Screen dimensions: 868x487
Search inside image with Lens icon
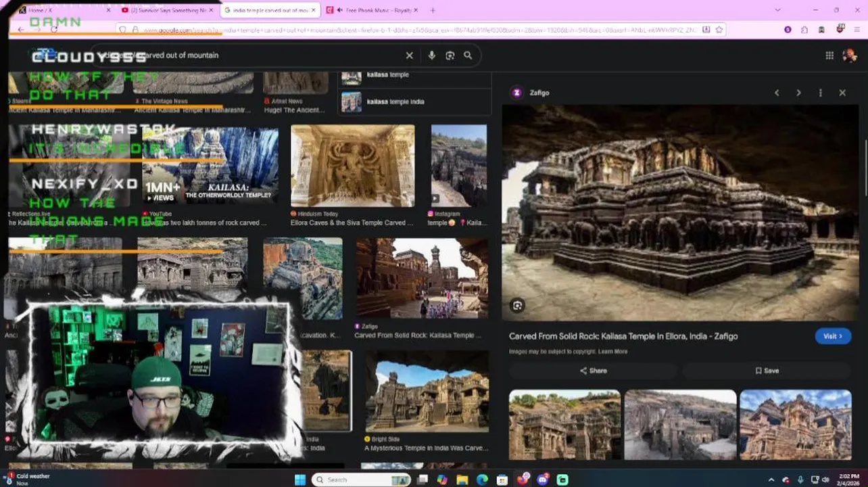[x=518, y=306]
